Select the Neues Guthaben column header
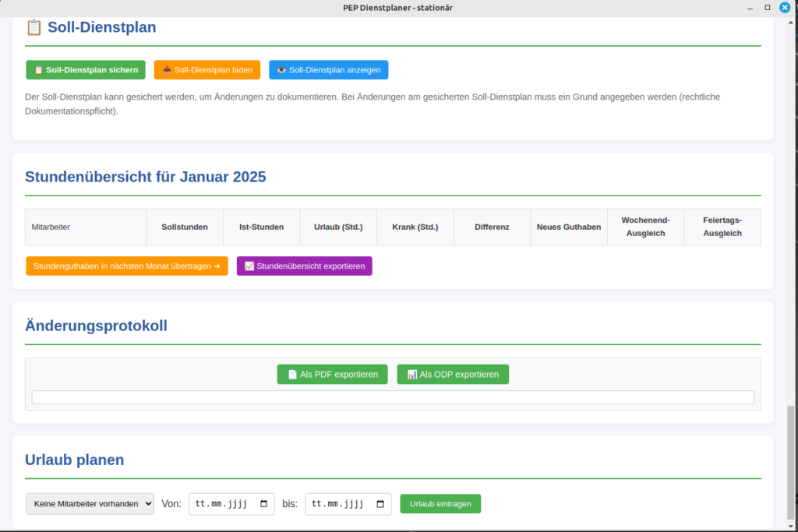This screenshot has height=532, width=798. coord(569,227)
